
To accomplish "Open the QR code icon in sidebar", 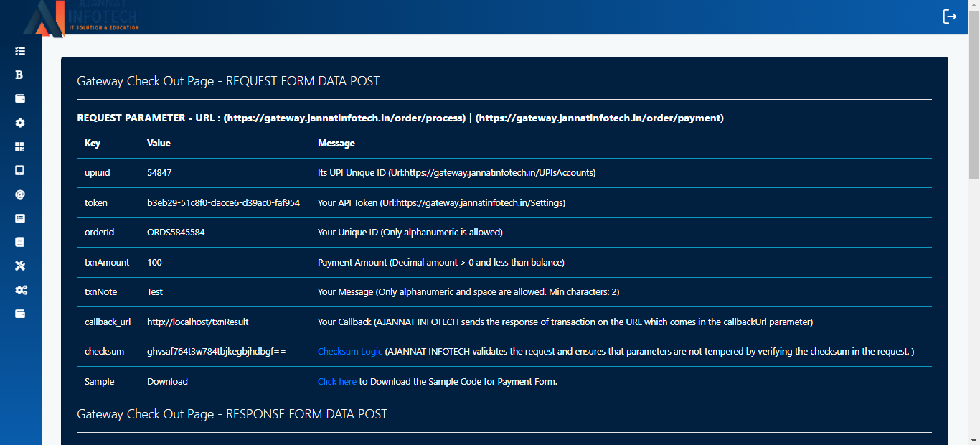I will tap(20, 146).
